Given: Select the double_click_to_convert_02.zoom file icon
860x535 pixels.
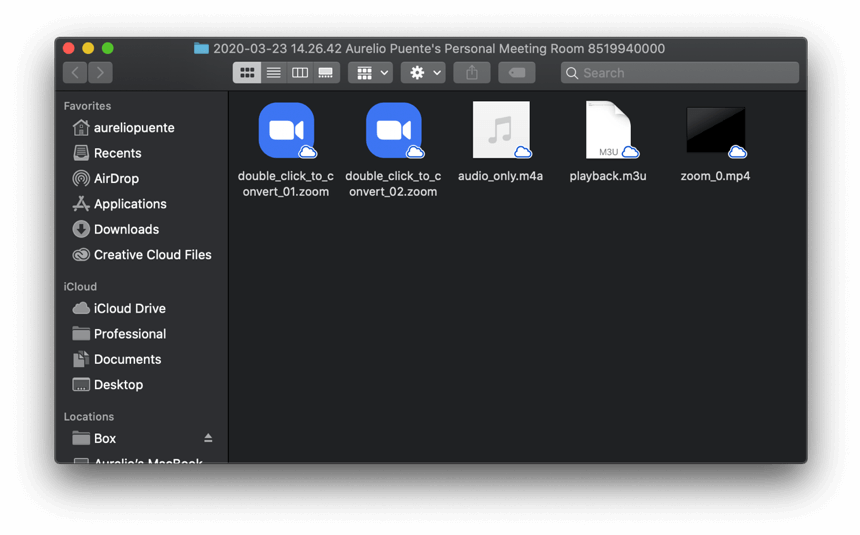Looking at the screenshot, I should [x=394, y=130].
